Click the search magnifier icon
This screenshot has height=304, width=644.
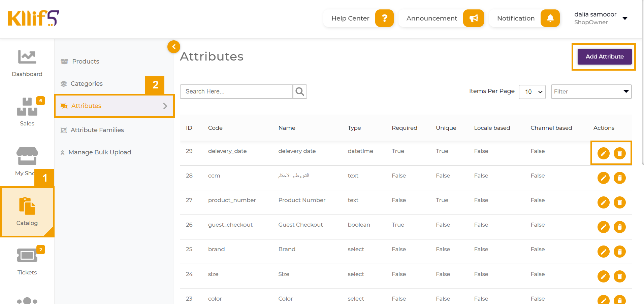point(300,91)
